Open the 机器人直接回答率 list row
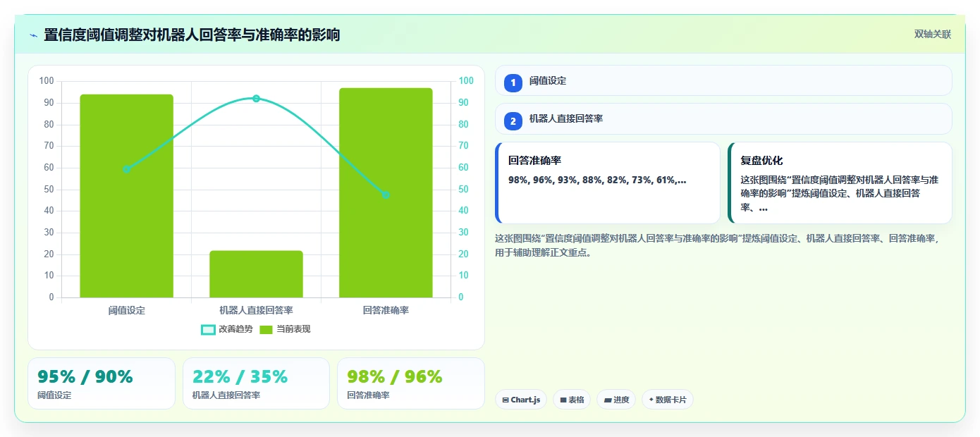The width and height of the screenshot is (980, 437). coord(723,119)
